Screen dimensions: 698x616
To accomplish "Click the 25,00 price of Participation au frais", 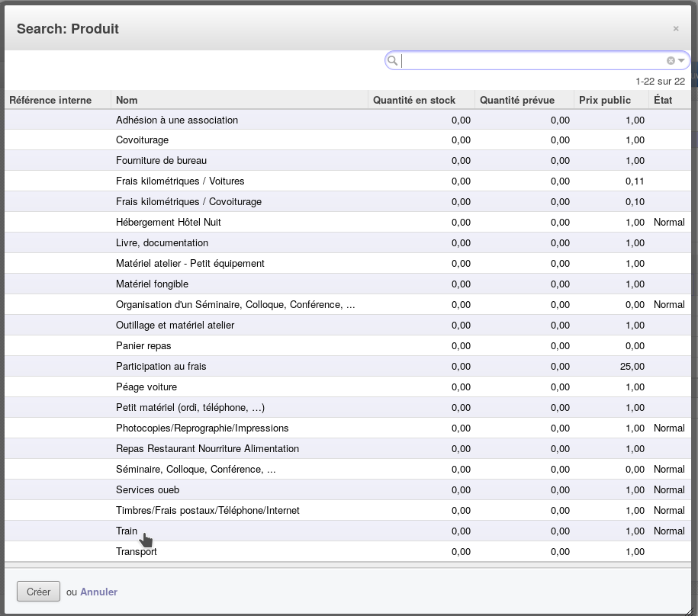I will pos(632,367).
